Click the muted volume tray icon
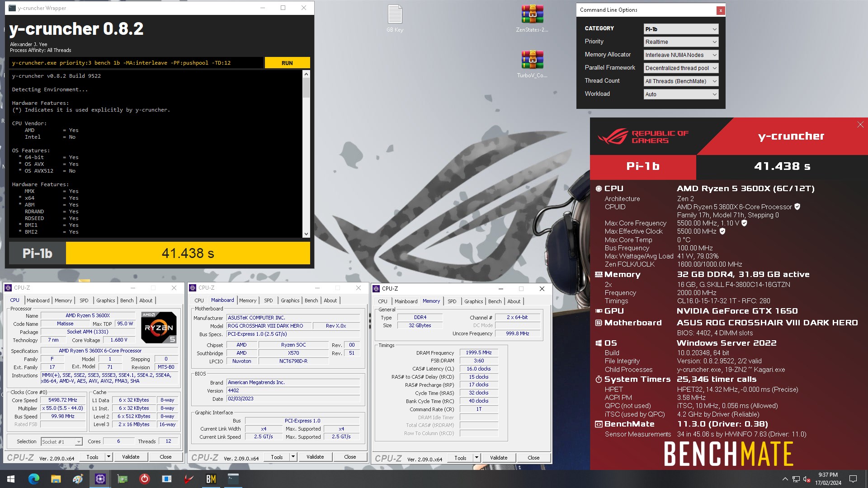The height and width of the screenshot is (488, 868). pyautogui.click(x=807, y=479)
